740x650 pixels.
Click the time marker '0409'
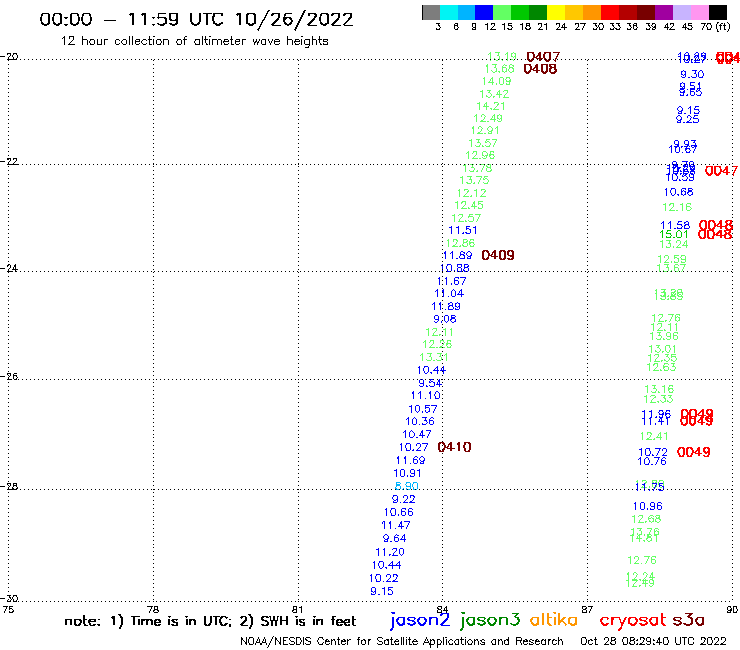pos(498,255)
